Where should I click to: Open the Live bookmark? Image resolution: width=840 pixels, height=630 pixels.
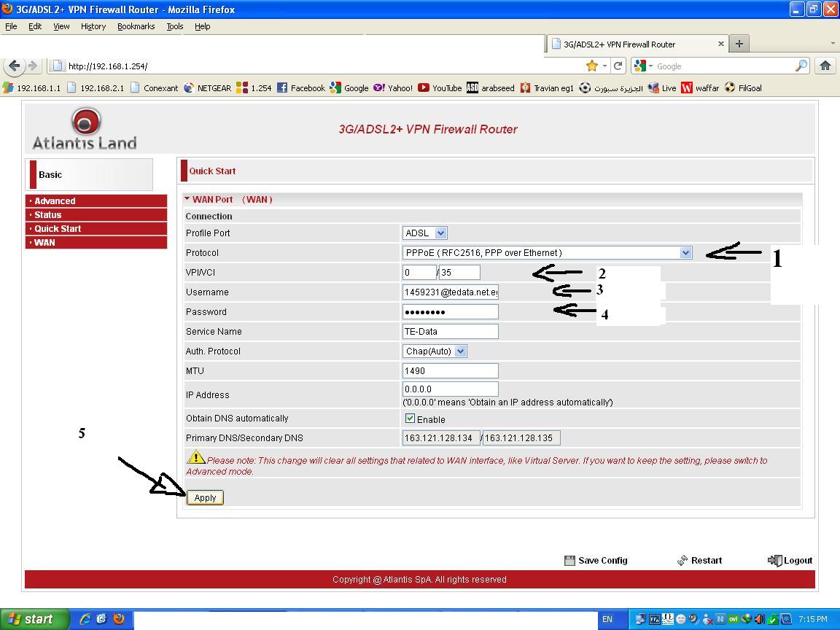click(662, 87)
